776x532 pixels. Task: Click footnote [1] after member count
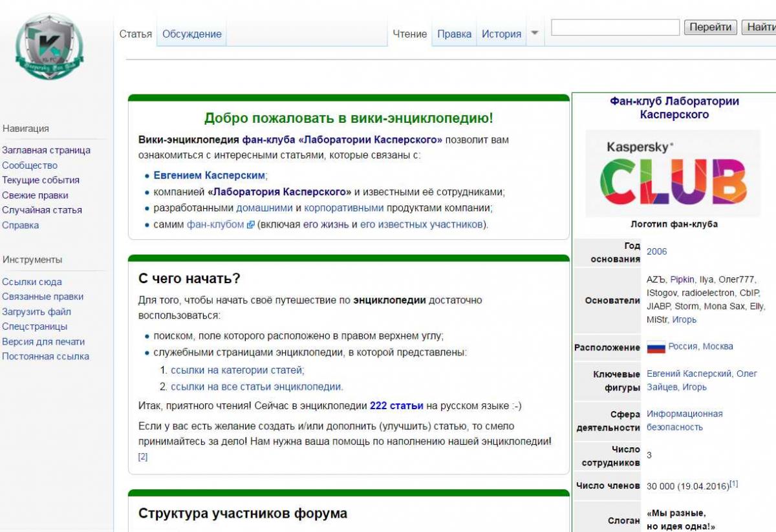tap(734, 484)
